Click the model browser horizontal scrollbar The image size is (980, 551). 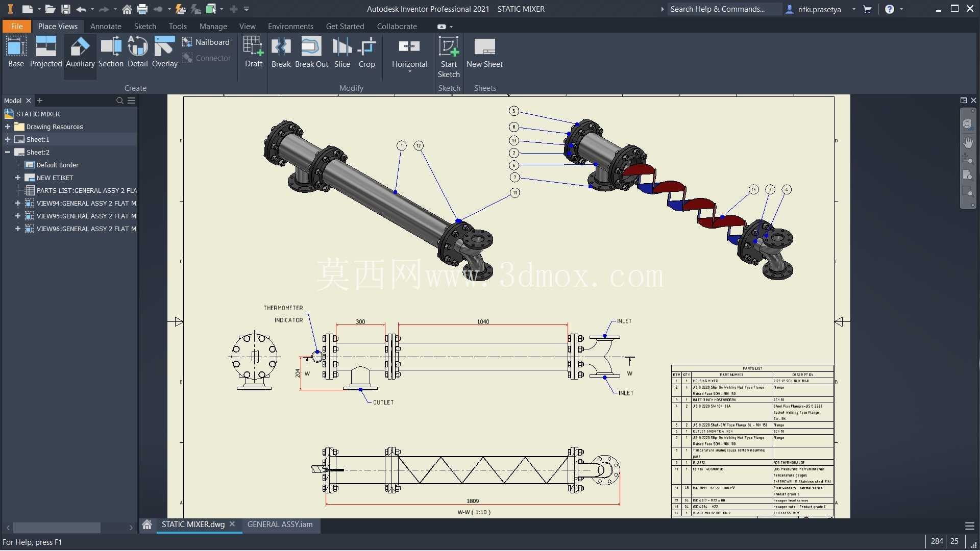point(57,527)
